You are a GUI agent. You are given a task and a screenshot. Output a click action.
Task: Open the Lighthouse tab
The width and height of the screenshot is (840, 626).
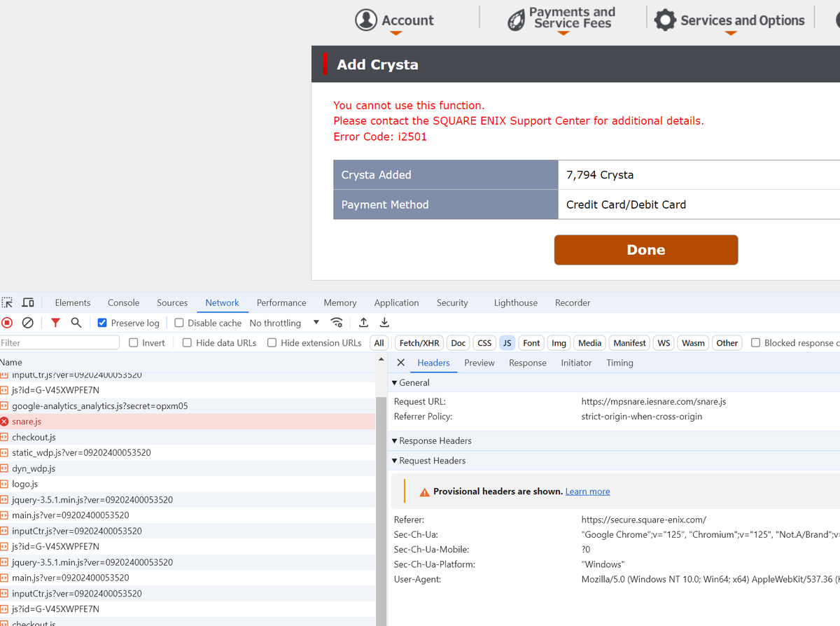[x=516, y=302]
